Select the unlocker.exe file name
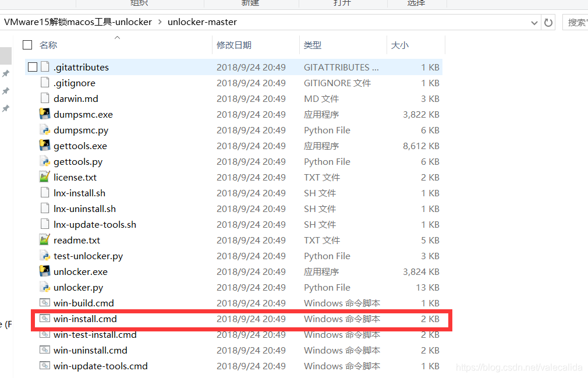The height and width of the screenshot is (378, 588). [x=80, y=271]
